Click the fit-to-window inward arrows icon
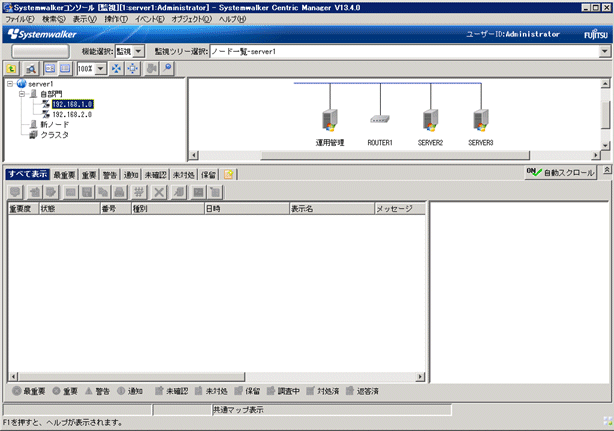The height and width of the screenshot is (431, 614). [x=116, y=69]
